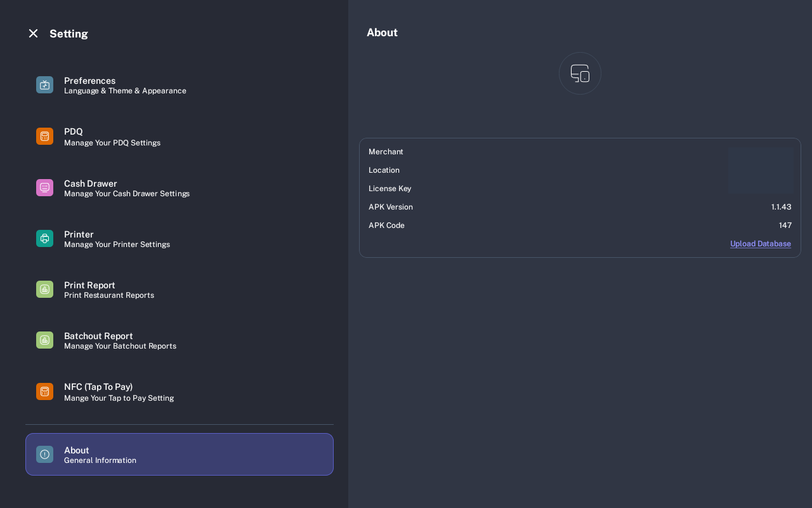Open Printer settings entry
Screen dimensions: 812x508
point(180,238)
